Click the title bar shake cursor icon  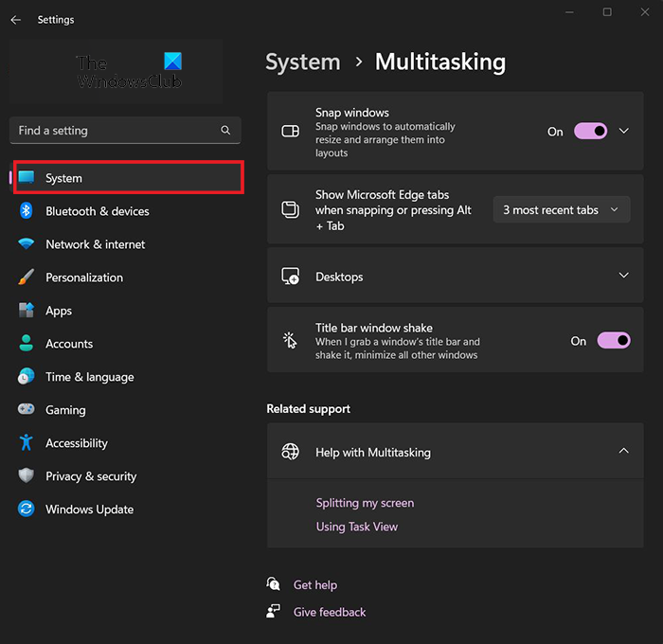[291, 340]
